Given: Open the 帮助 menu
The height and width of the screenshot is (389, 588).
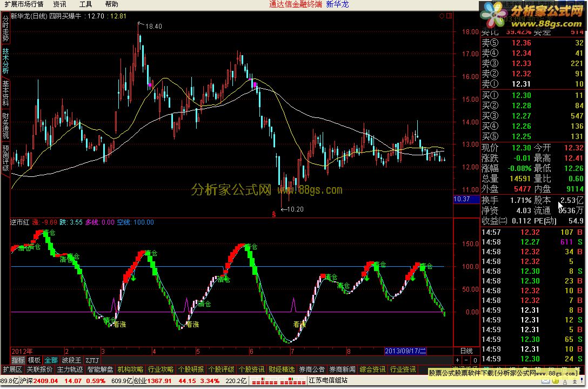Looking at the screenshot, I should pos(111,4).
